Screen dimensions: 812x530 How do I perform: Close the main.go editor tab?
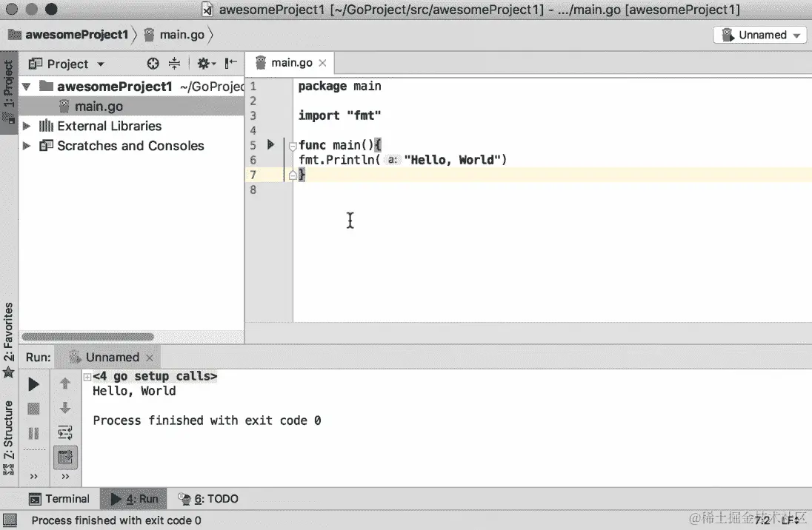coord(322,63)
